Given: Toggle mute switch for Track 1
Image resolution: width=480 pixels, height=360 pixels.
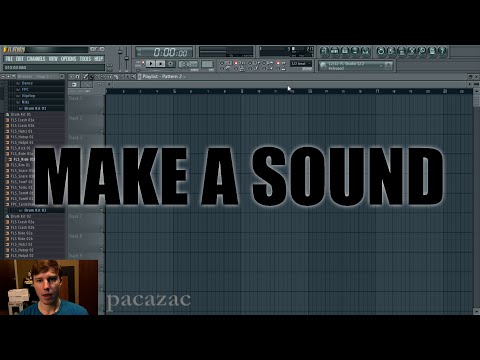Looking at the screenshot, I should [101, 111].
